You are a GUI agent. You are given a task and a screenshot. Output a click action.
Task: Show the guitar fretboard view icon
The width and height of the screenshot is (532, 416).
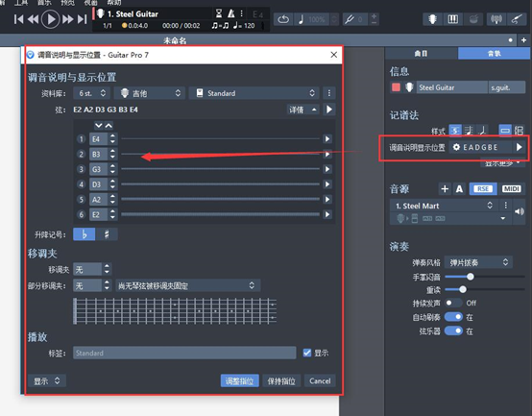432,19
